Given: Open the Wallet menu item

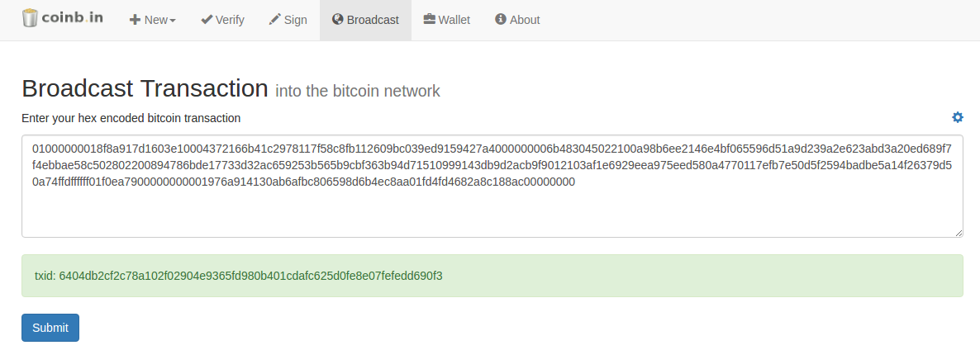Looking at the screenshot, I should coord(447,20).
